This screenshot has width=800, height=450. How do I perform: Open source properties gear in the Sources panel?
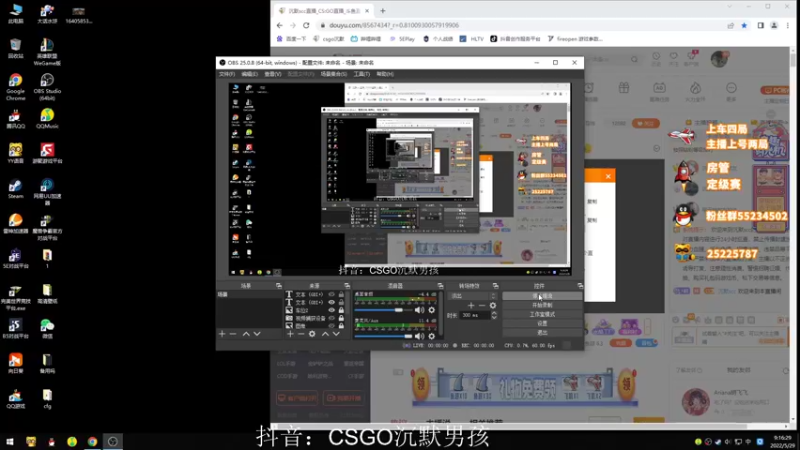(312, 334)
